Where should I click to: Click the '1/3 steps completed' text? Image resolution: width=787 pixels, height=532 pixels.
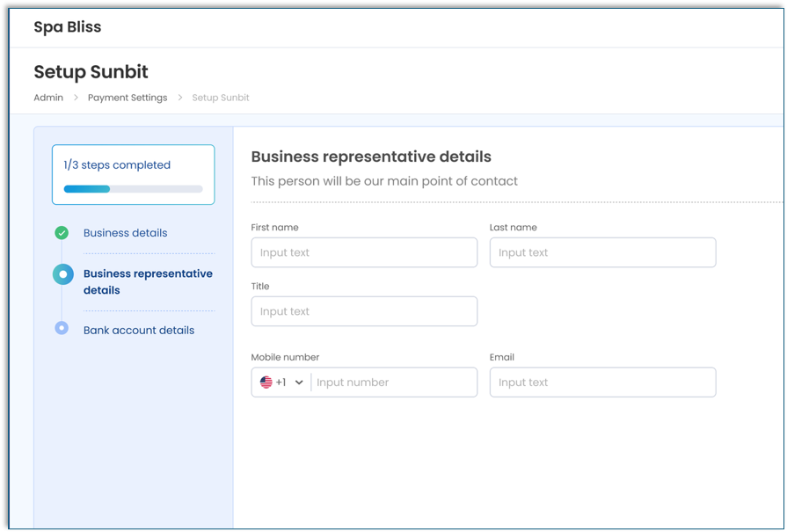tap(117, 164)
